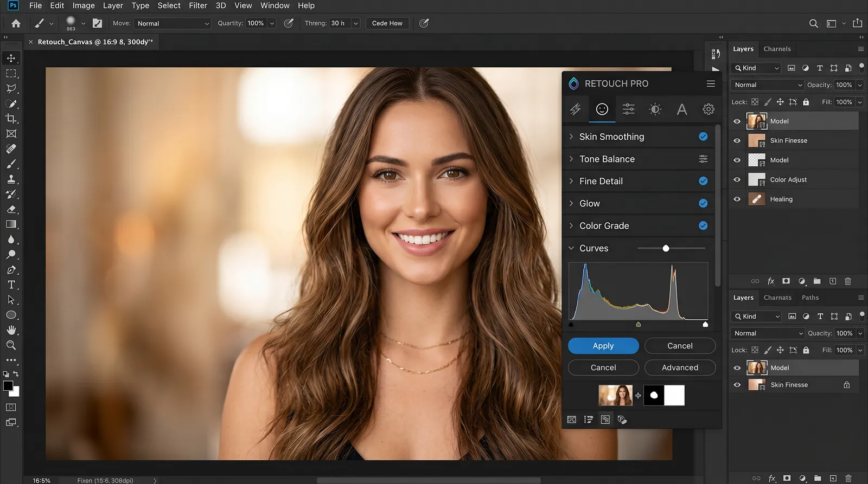Click the Advanced button
Image resolution: width=868 pixels, height=484 pixels.
click(x=680, y=367)
